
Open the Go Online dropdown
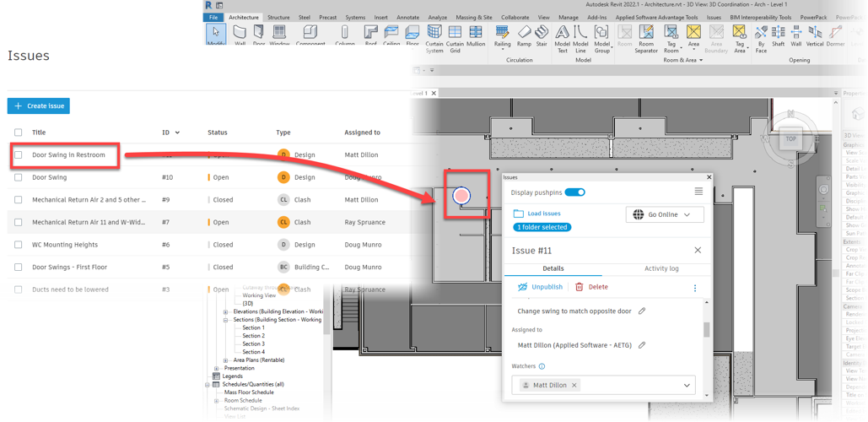tap(664, 214)
